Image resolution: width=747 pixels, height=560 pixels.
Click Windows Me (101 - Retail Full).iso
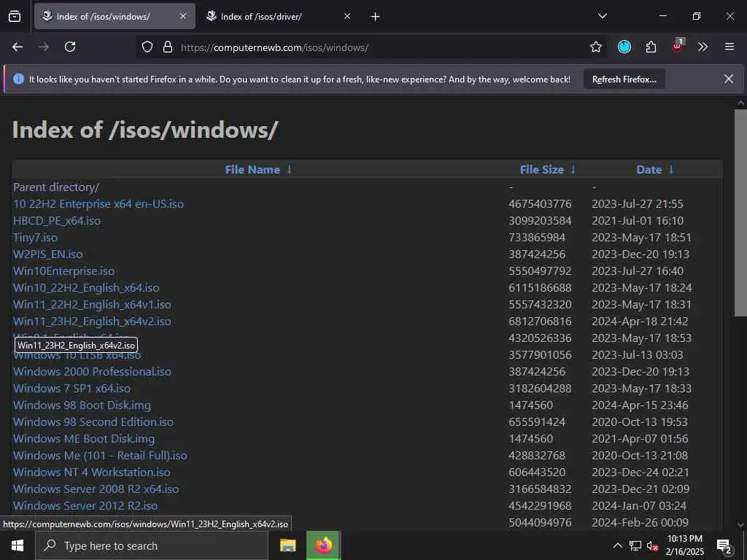100,455
